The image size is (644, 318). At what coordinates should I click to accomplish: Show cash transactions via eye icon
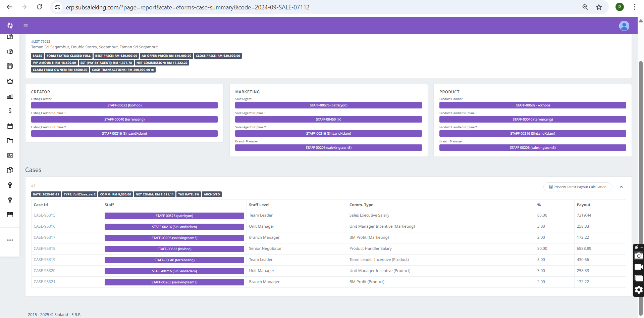[153, 70]
